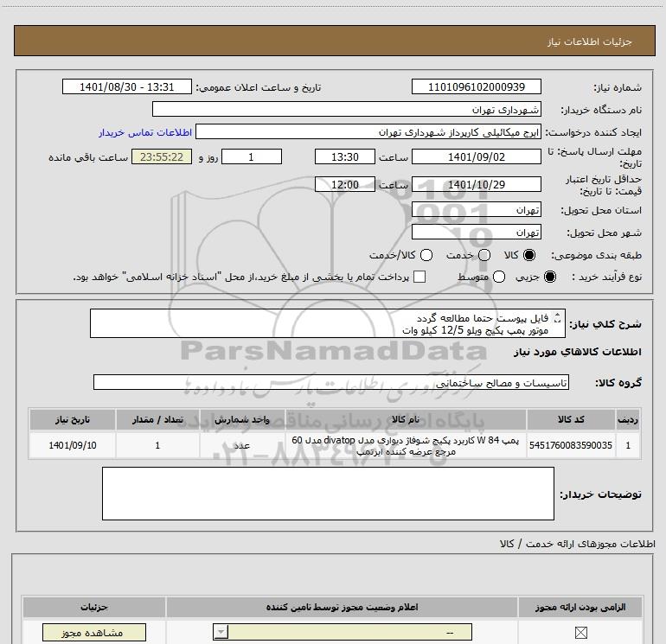Viewport: 666px width, 644px height.
Task: Click the توضیحات خریدار text box
Action: pos(328,494)
